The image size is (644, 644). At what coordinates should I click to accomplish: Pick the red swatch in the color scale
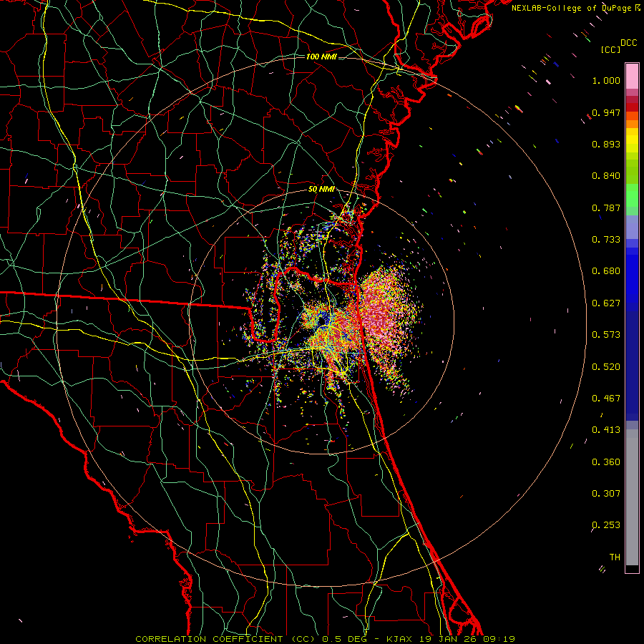tap(632, 107)
